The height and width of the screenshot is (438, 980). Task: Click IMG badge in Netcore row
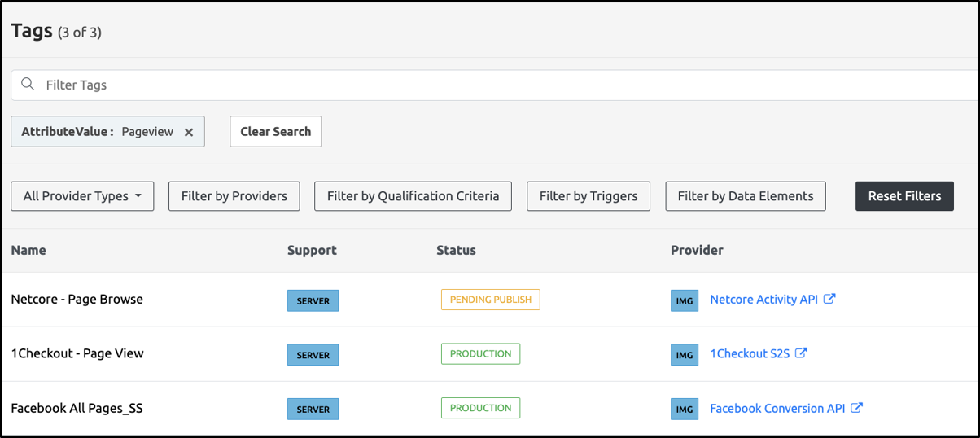click(685, 300)
